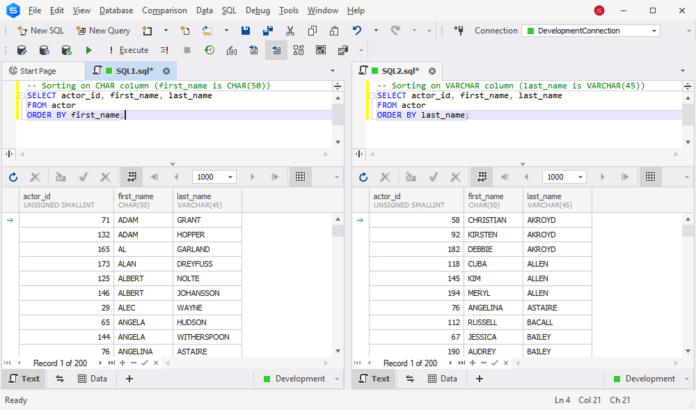The width and height of the screenshot is (696, 410).
Task: Click the Data tab in right pane
Action: tap(443, 378)
